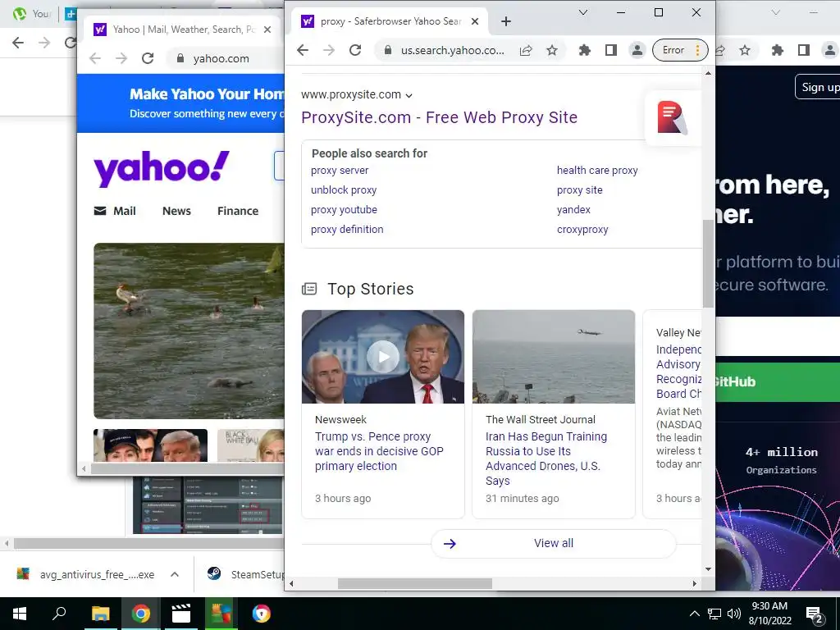
Task: Open the Windows Start menu
Action: (x=20, y=614)
